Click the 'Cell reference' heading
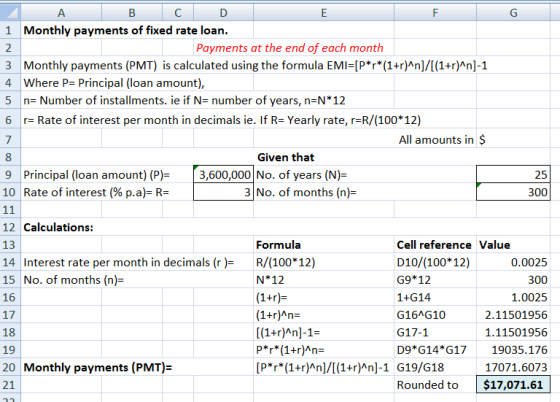The height and width of the screenshot is (402, 560). pyautogui.click(x=434, y=245)
